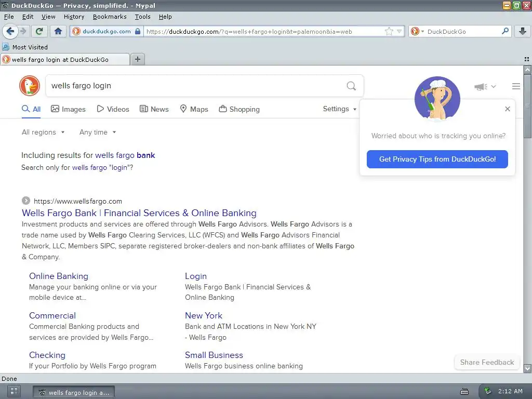The height and width of the screenshot is (399, 532).
Task: Switch to Images results
Action: (x=68, y=109)
